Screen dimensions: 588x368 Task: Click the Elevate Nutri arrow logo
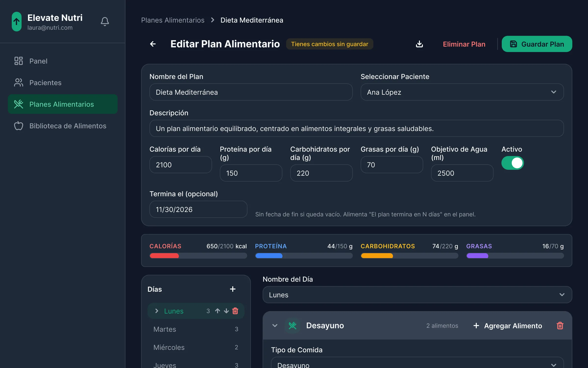pyautogui.click(x=17, y=22)
